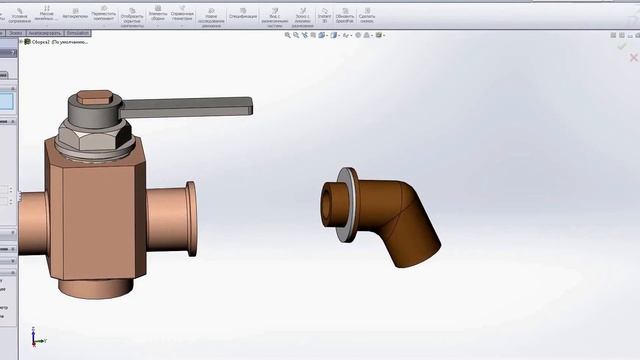This screenshot has height=360, width=640.
Task: Click the XYZ coordinate triad
Action: click(38, 337)
